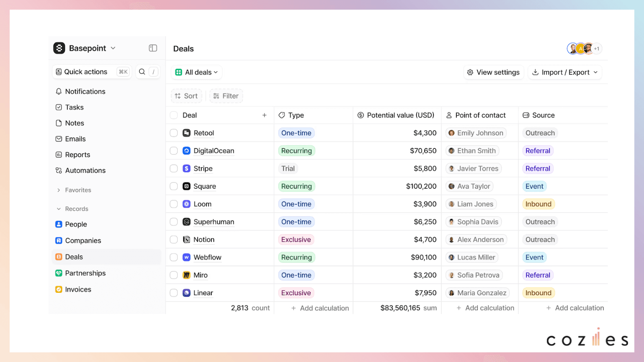Click the Webflow company logo
The height and width of the screenshot is (362, 644).
pos(186,257)
